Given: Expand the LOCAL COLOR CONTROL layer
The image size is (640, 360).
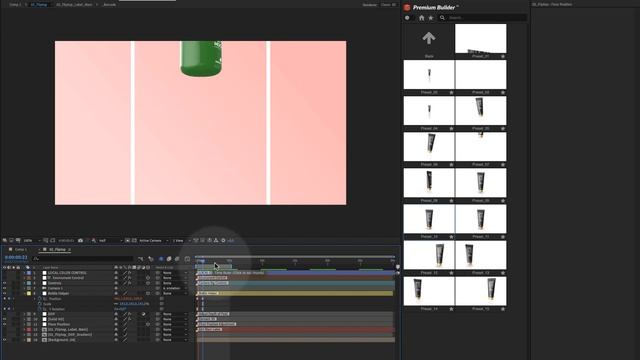Looking at the screenshot, I should pyautogui.click(x=24, y=273).
